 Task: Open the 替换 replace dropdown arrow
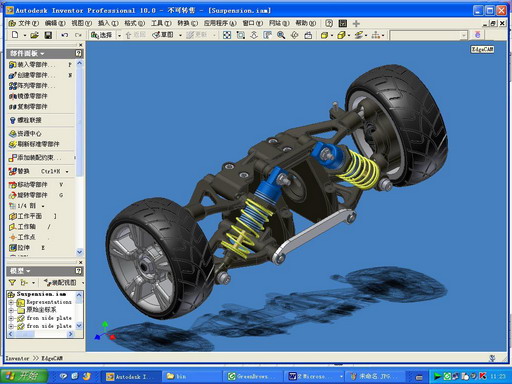coord(67,171)
